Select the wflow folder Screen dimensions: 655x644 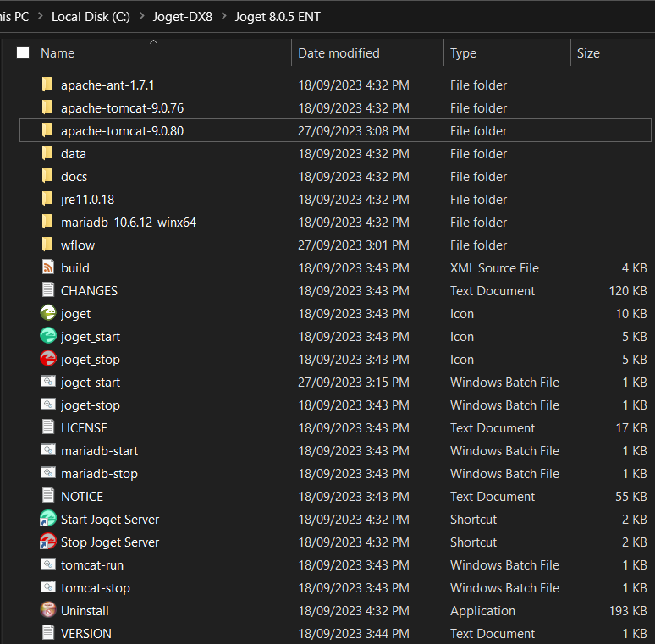click(x=77, y=245)
